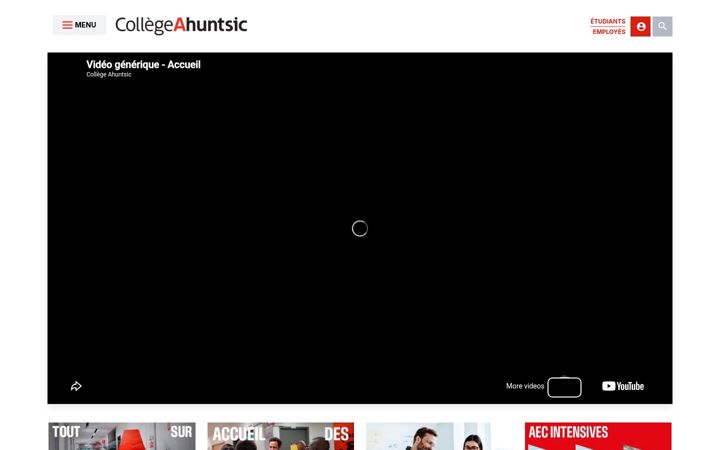This screenshot has height=450, width=720.
Task: Click the video share arrow icon
Action: (x=76, y=386)
